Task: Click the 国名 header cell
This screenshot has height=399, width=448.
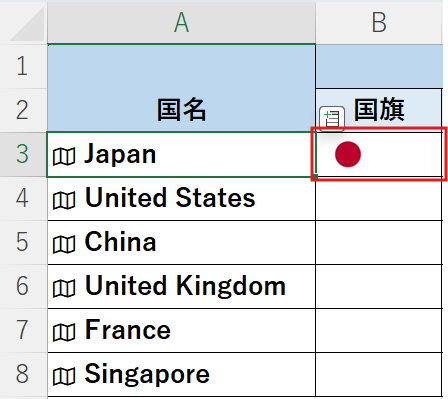Action: [181, 88]
